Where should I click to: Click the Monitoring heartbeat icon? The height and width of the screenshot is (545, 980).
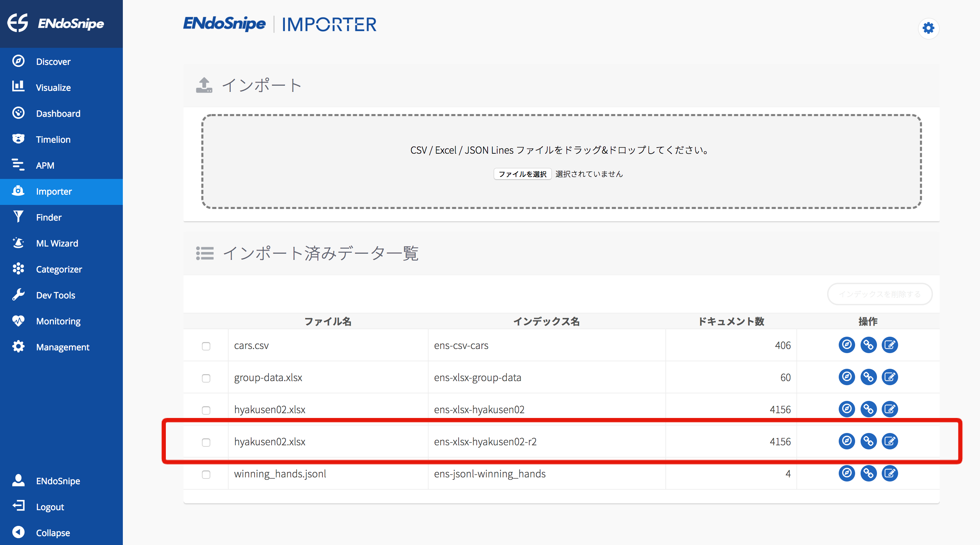click(x=18, y=320)
